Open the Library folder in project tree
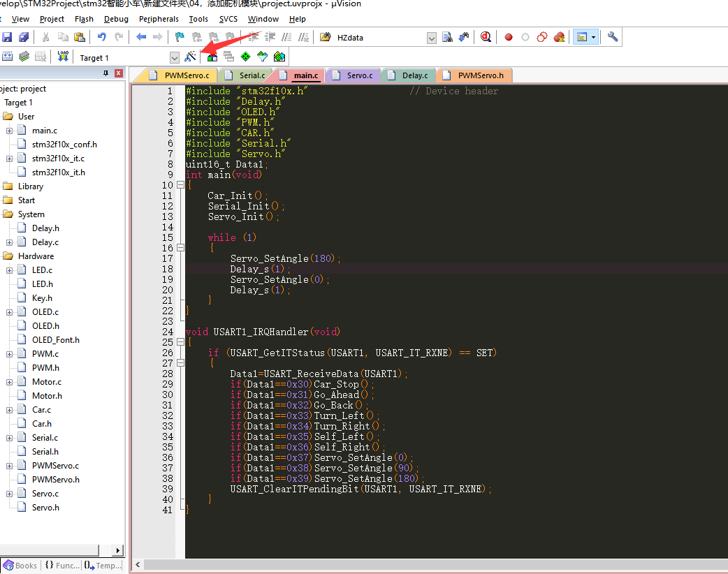This screenshot has height=574, width=728. pos(31,186)
